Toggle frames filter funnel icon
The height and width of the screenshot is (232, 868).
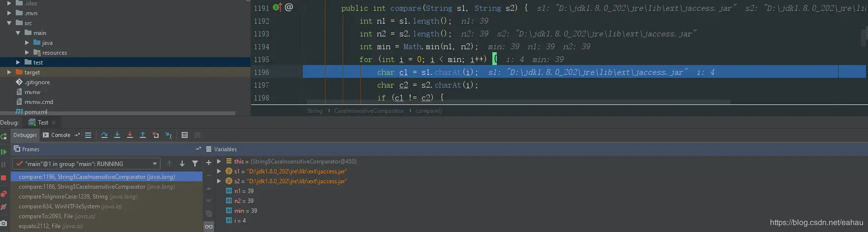(195, 164)
